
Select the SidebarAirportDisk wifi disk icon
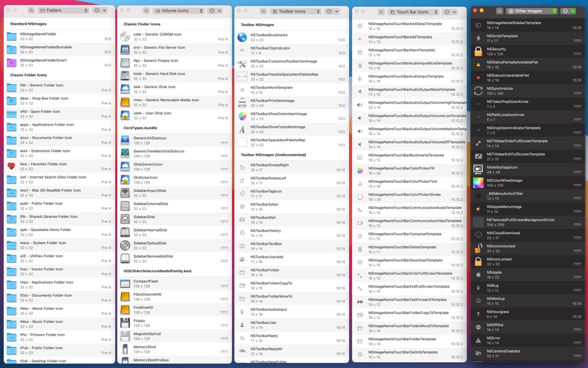pos(125,193)
